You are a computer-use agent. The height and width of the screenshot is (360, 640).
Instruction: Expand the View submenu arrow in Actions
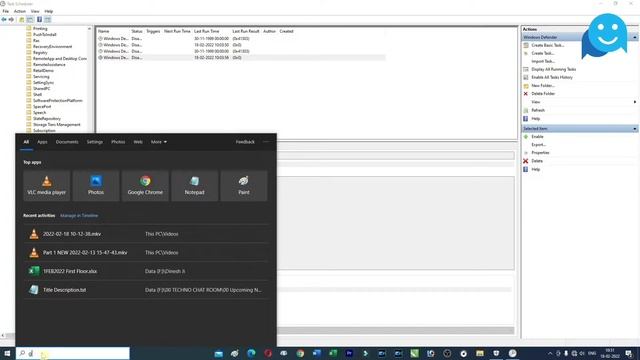635,102
